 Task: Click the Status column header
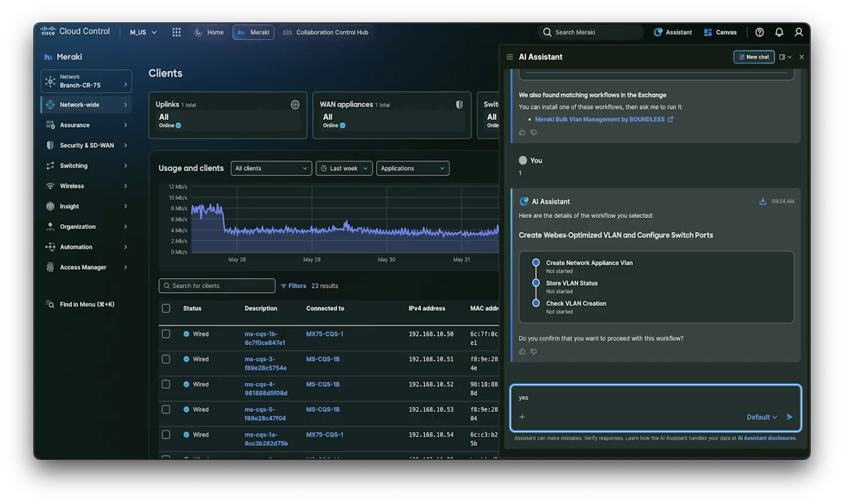click(192, 308)
